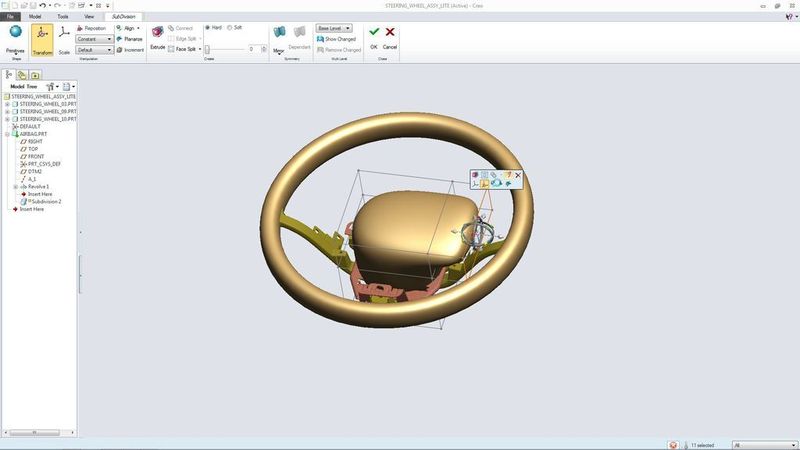Select the FRONT datum plane
This screenshot has width=800, height=450.
coord(32,157)
